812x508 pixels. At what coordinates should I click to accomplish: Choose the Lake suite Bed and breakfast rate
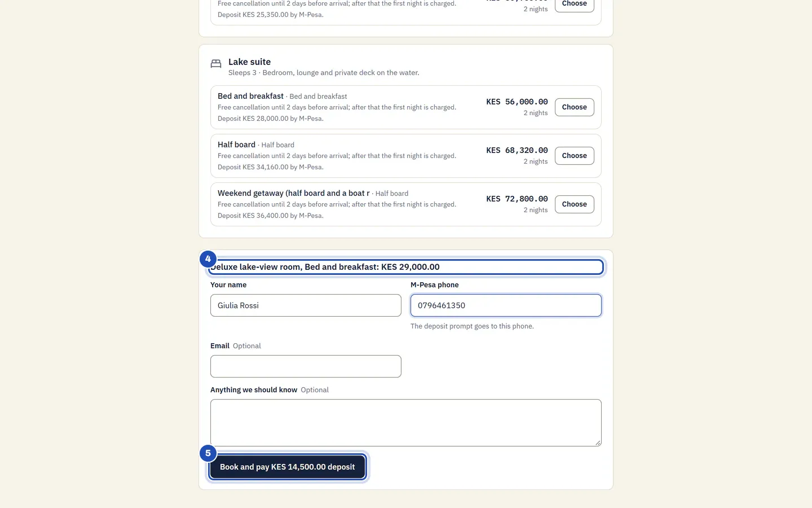pyautogui.click(x=574, y=107)
